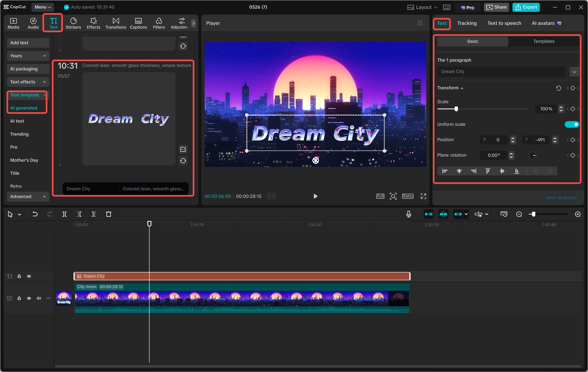Image resolution: width=588 pixels, height=372 pixels.
Task: Open the Text to speech tab
Action: (x=504, y=23)
